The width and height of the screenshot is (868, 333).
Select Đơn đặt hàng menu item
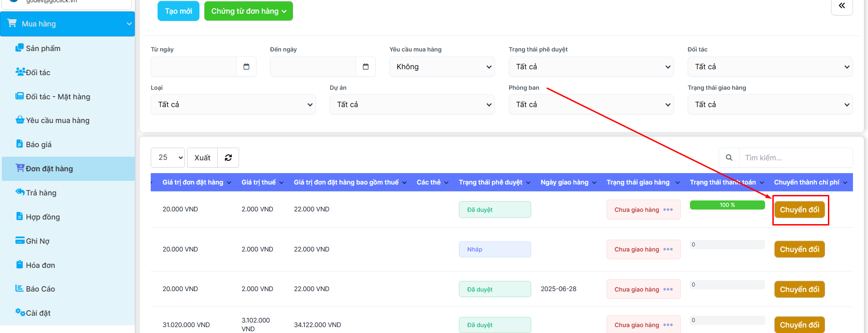pos(49,169)
